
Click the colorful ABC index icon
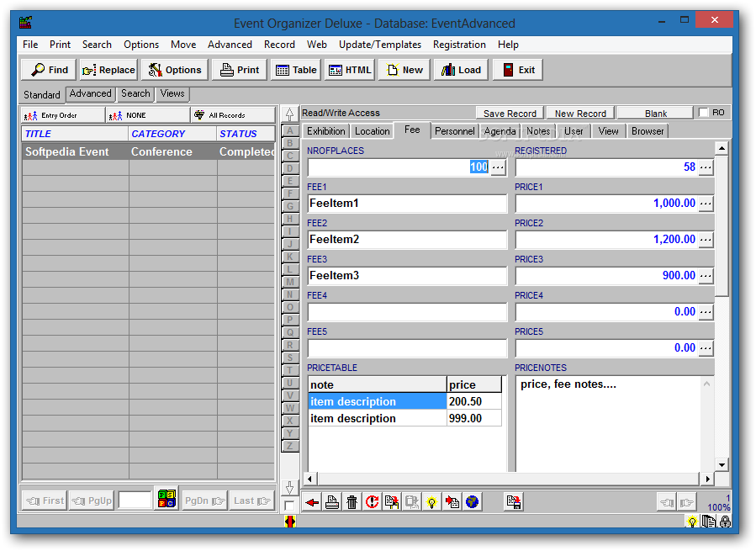(167, 500)
